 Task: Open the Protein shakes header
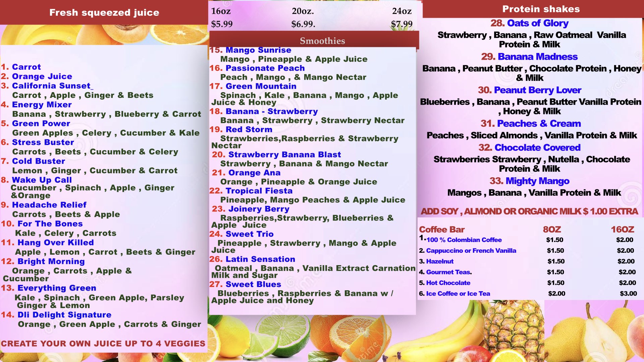(x=541, y=9)
